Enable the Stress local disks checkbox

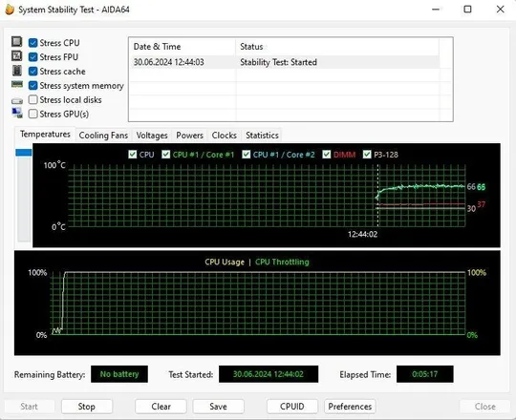point(32,99)
